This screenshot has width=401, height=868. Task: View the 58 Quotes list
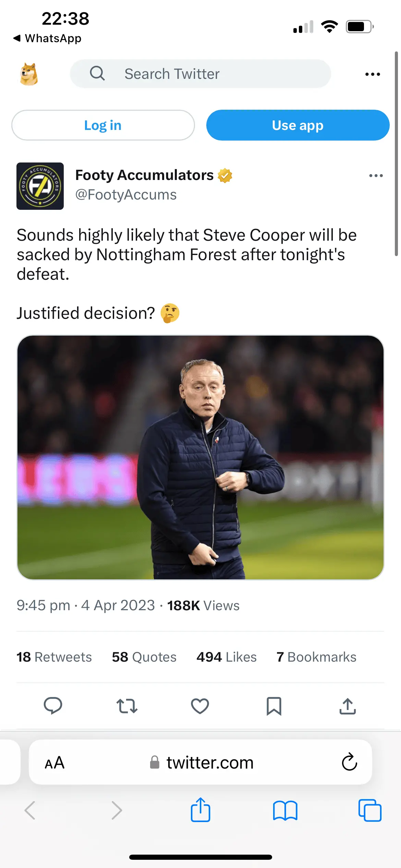tap(144, 657)
